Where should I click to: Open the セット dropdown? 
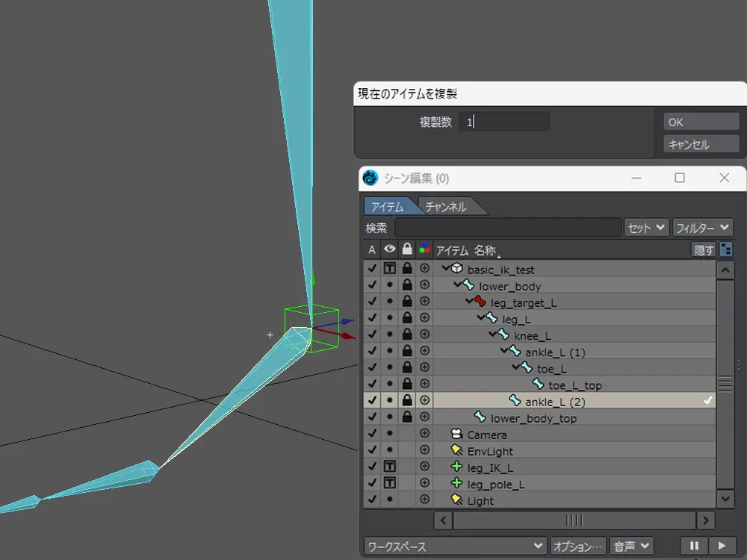646,228
